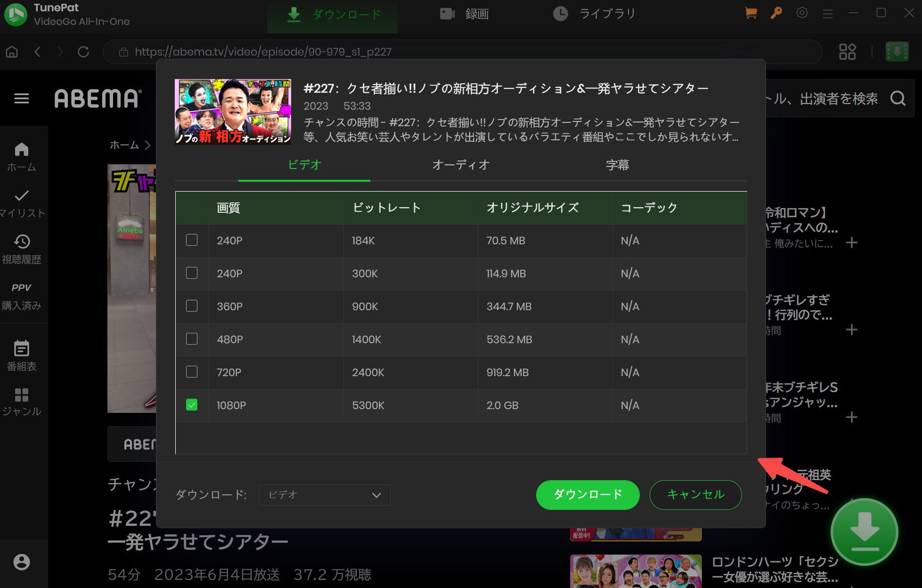
Task: Navigate back with the left arrow
Action: coord(37,52)
